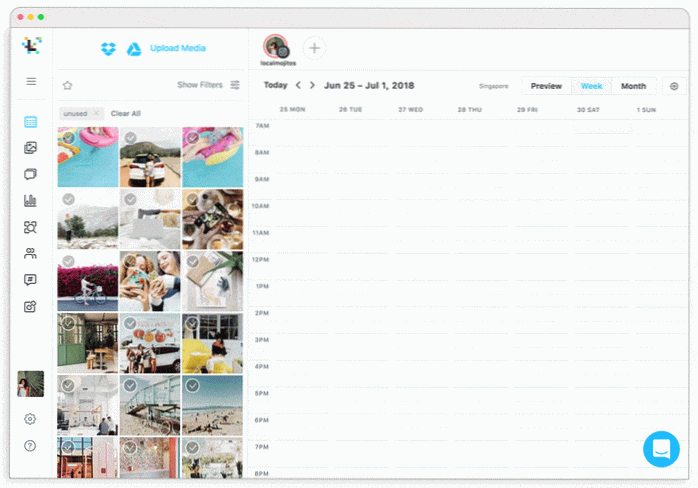The image size is (698, 488).
Task: Open Conversations speech bubble sidebar icon
Action: (x=30, y=280)
